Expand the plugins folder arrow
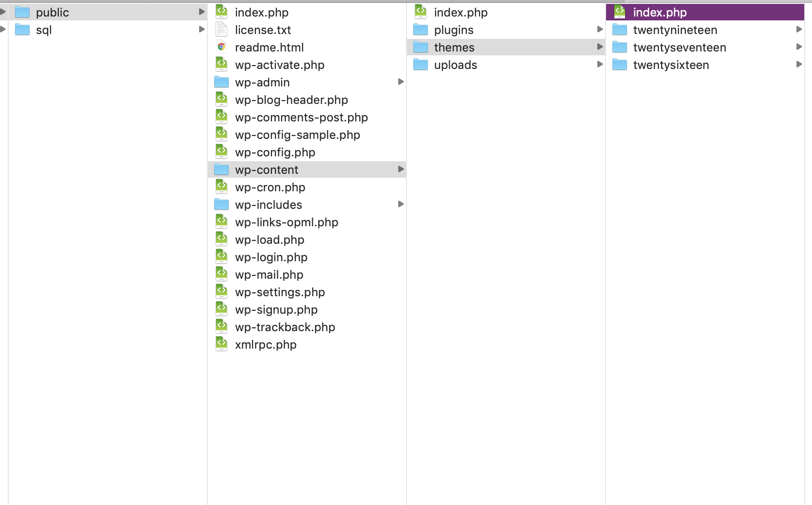The height and width of the screenshot is (505, 812). point(600,29)
